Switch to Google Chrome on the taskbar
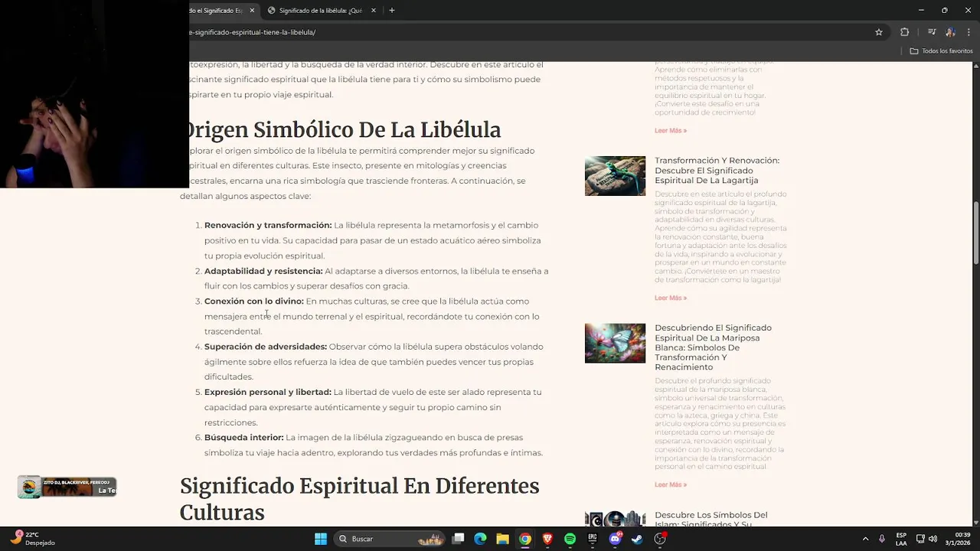The image size is (980, 551). pos(525,539)
